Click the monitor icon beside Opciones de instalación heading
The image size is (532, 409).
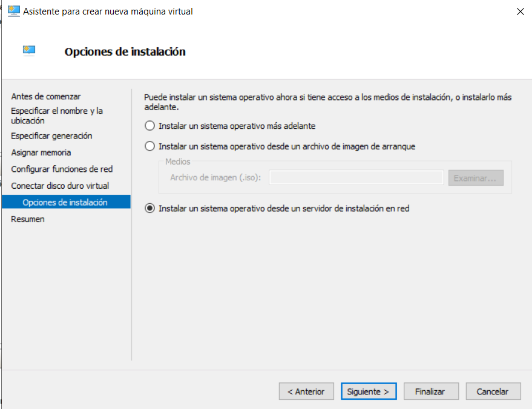[29, 51]
